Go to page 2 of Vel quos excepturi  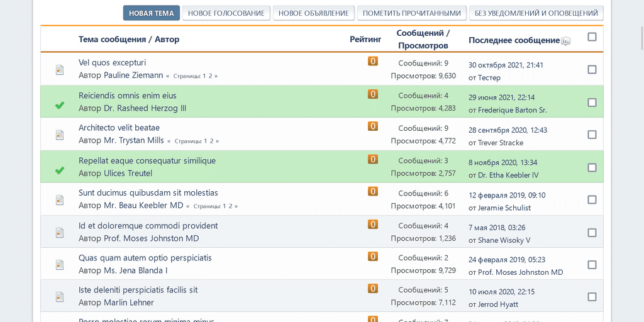[x=211, y=76]
